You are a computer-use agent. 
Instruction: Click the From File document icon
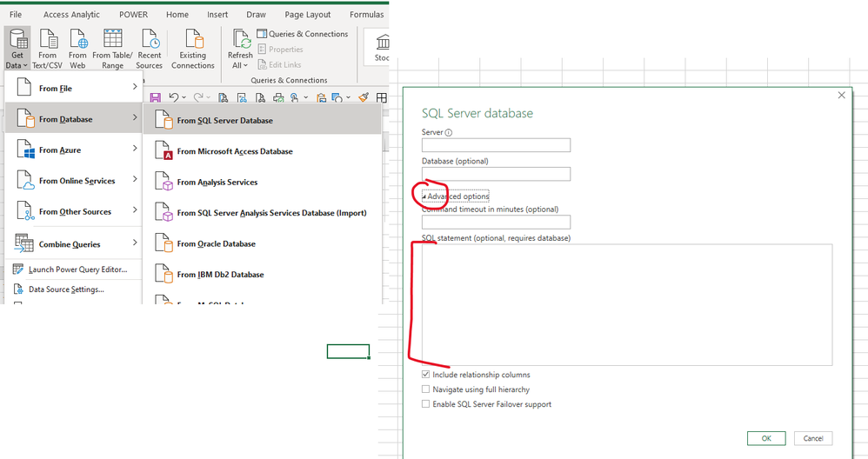(23, 87)
